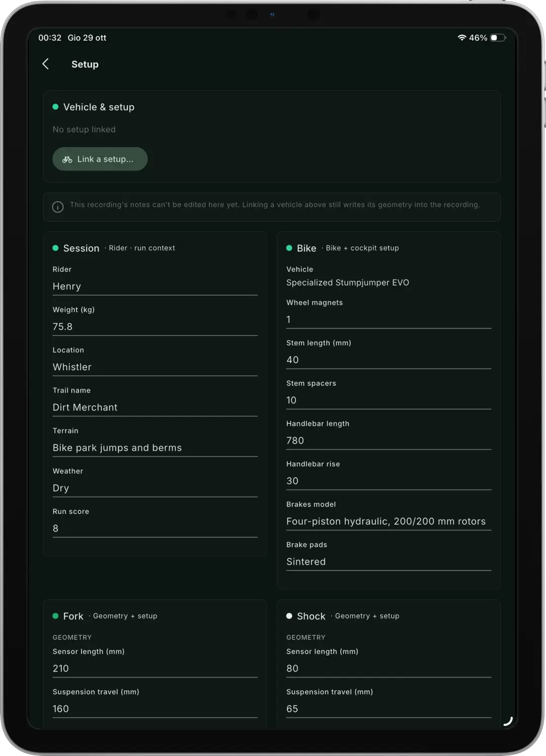Tap the Setup page title
The height and width of the screenshot is (756, 546).
pos(85,64)
